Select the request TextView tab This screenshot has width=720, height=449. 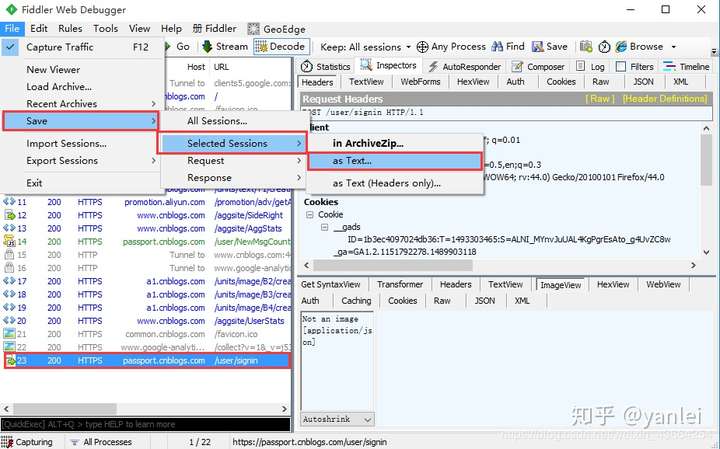pos(366,82)
